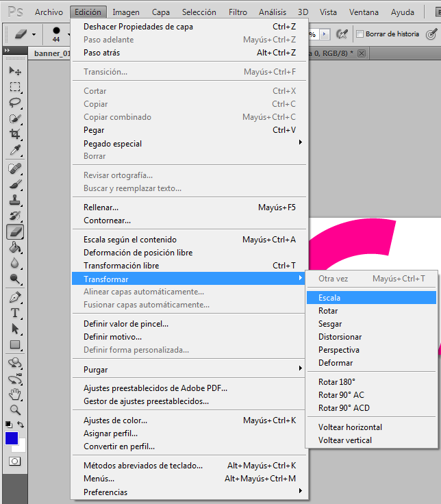The image size is (441, 504).
Task: Select the Crop tool
Action: click(15, 134)
